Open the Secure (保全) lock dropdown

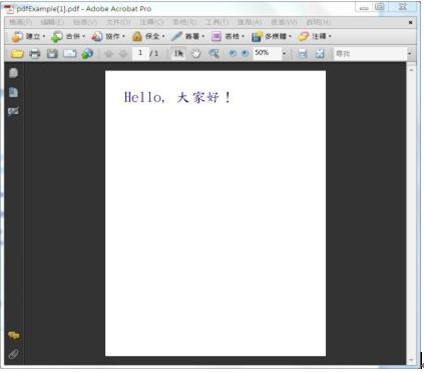pos(148,36)
